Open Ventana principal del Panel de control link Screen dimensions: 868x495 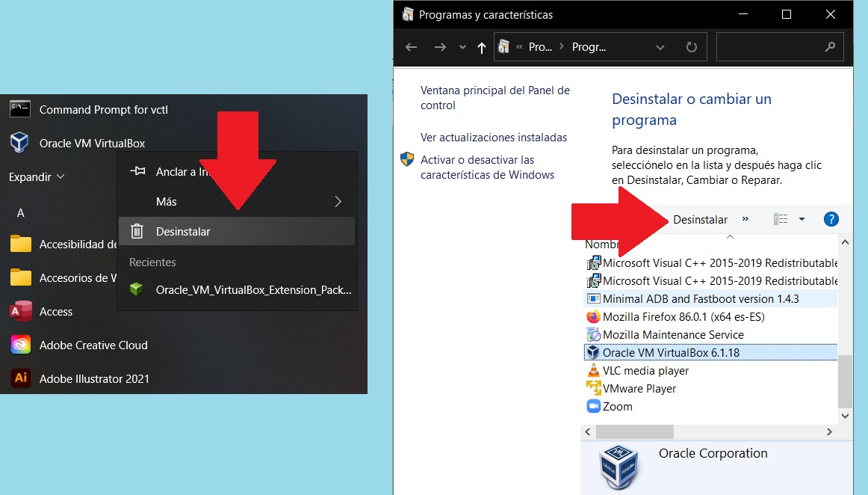(x=495, y=97)
